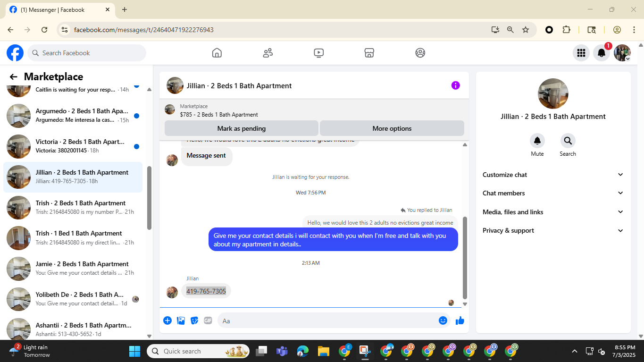Open a new Chrome tab
644x362 pixels.
125,9
